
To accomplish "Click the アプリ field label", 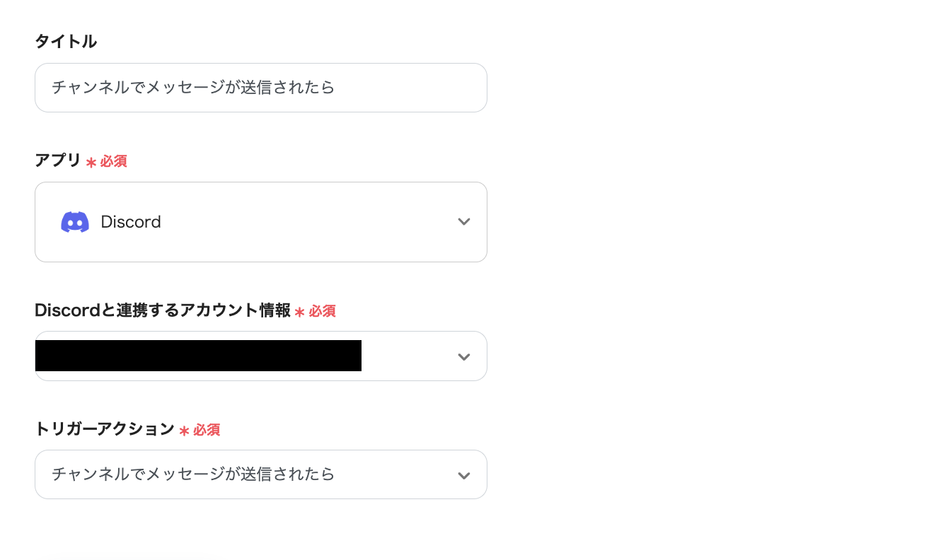I will 58,161.
